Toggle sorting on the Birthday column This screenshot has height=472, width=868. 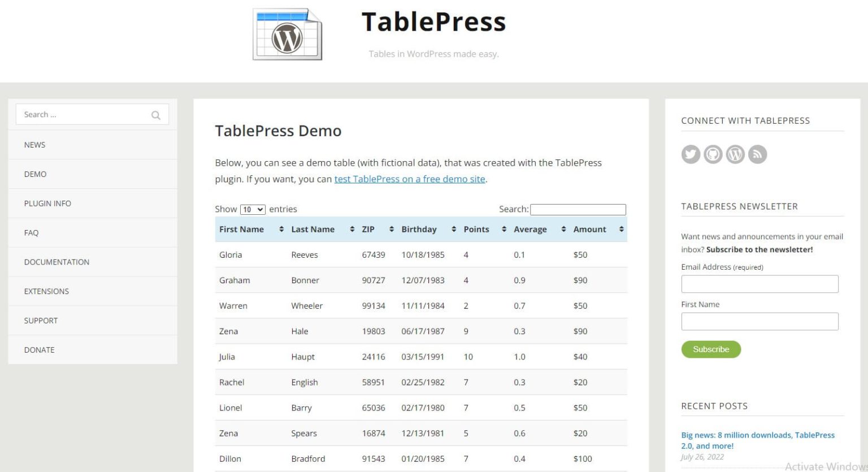point(453,229)
